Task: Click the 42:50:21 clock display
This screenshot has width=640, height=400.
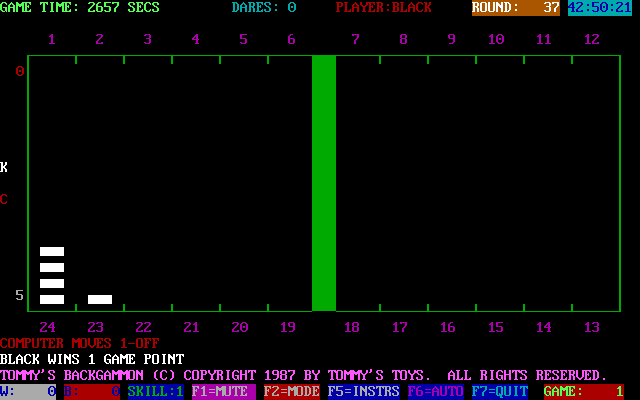Action: click(599, 8)
